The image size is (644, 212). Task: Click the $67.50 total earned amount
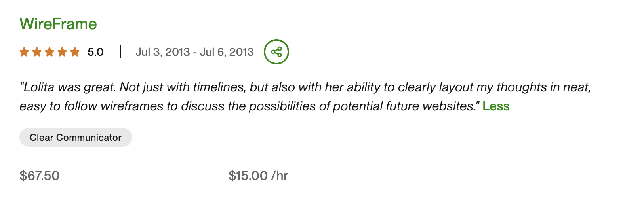pos(40,176)
